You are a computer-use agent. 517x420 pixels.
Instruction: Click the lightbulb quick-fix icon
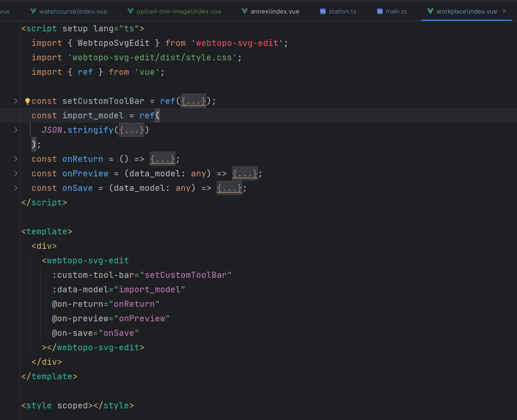click(x=28, y=101)
